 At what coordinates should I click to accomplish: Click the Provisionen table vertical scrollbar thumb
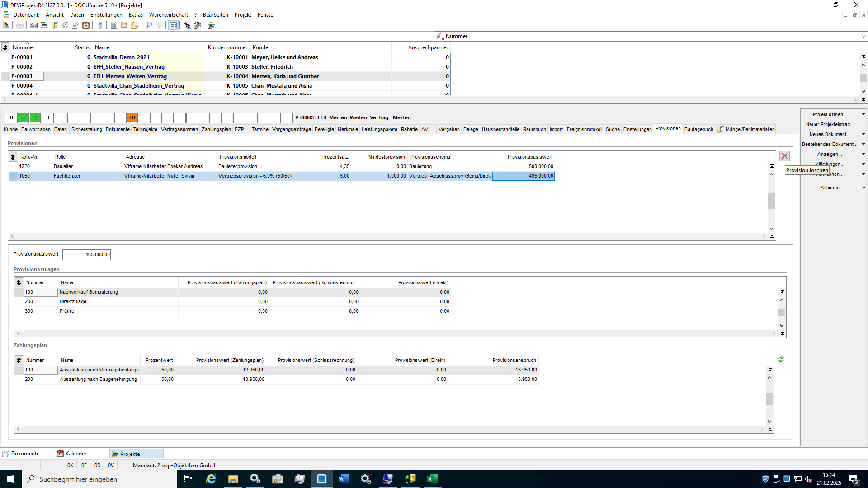[771, 201]
